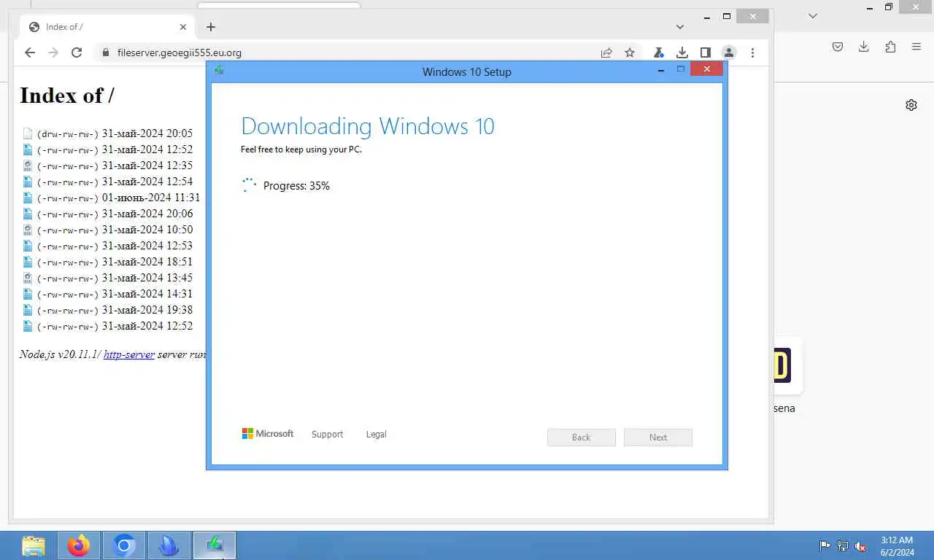Click the file icon dated 31-май-2024 12:54
934x560 pixels.
coord(28,182)
